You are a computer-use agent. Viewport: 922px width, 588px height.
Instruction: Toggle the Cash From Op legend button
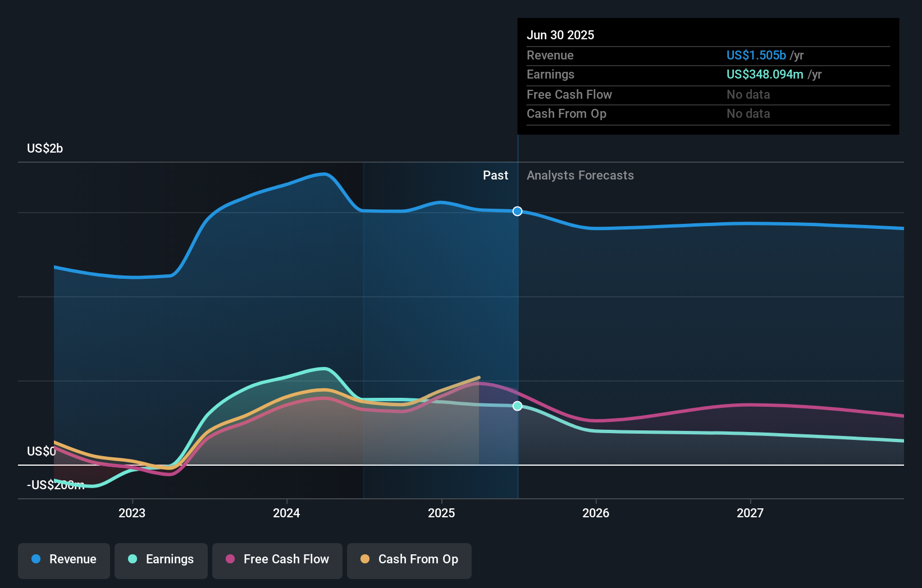[x=409, y=561]
